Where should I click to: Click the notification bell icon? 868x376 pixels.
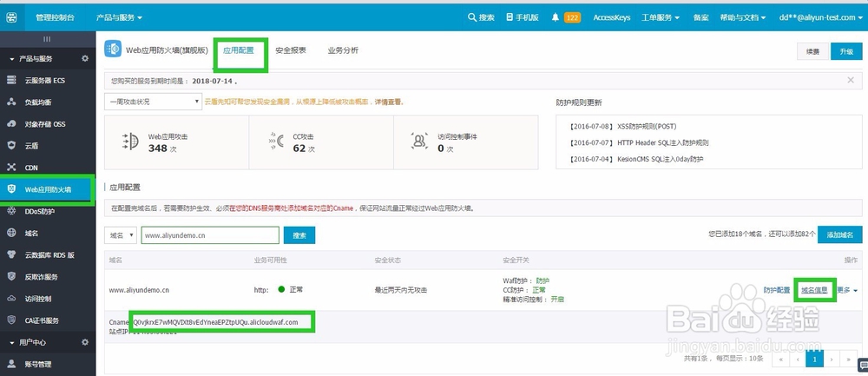(x=556, y=17)
